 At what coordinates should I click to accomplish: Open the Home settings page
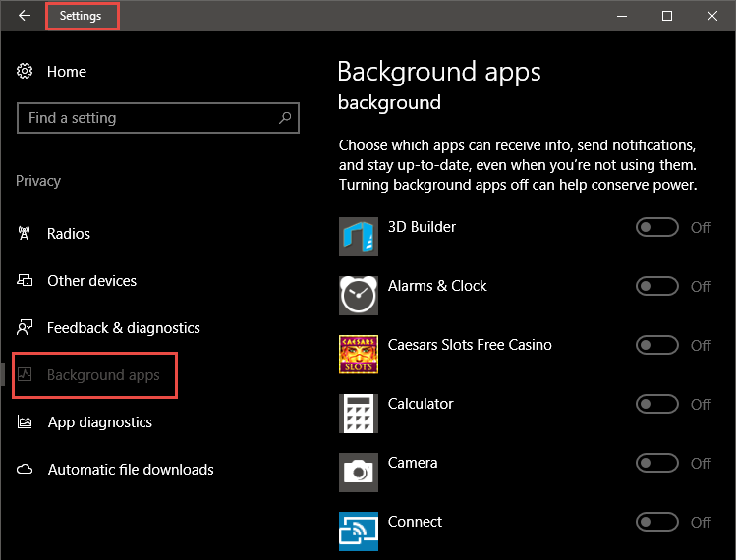[x=67, y=72]
